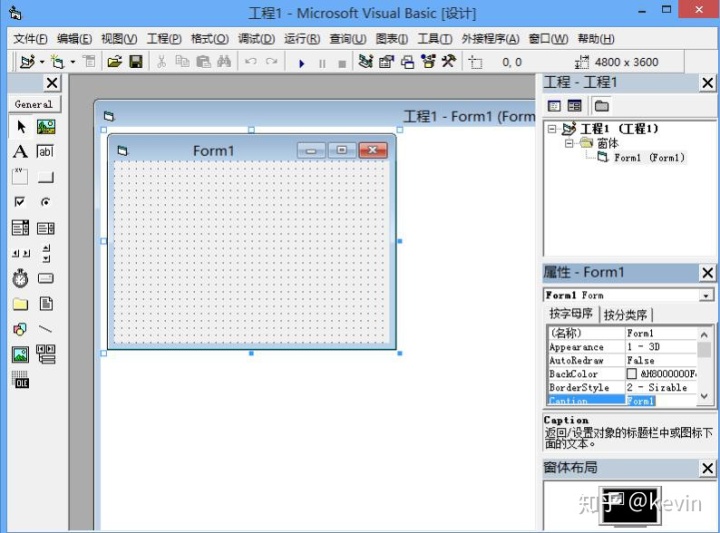Select the ComboBox control tool
Screen dimensions: 720x533
tap(20, 228)
